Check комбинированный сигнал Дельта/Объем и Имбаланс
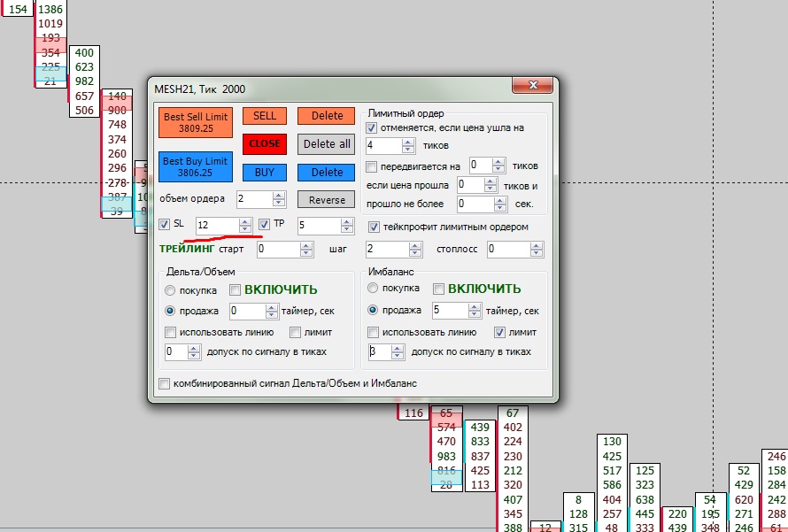Screen dimensions: 788x532 point(165,384)
